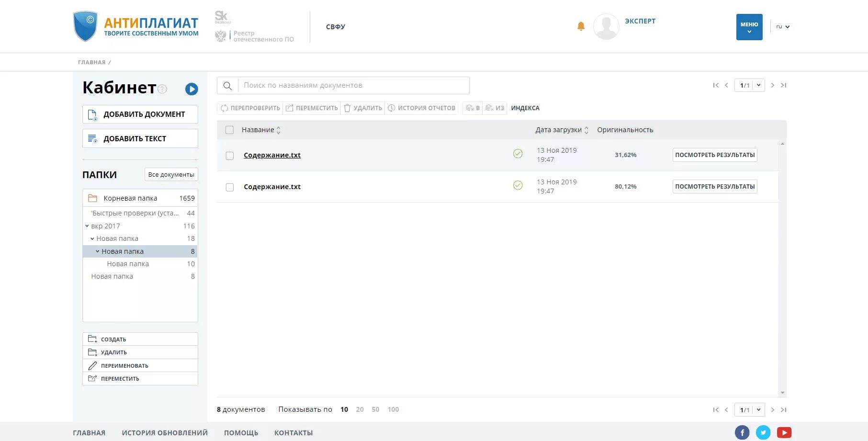Click the green check status for 31,62% document
Image resolution: width=868 pixels, height=441 pixels.
[x=518, y=154]
